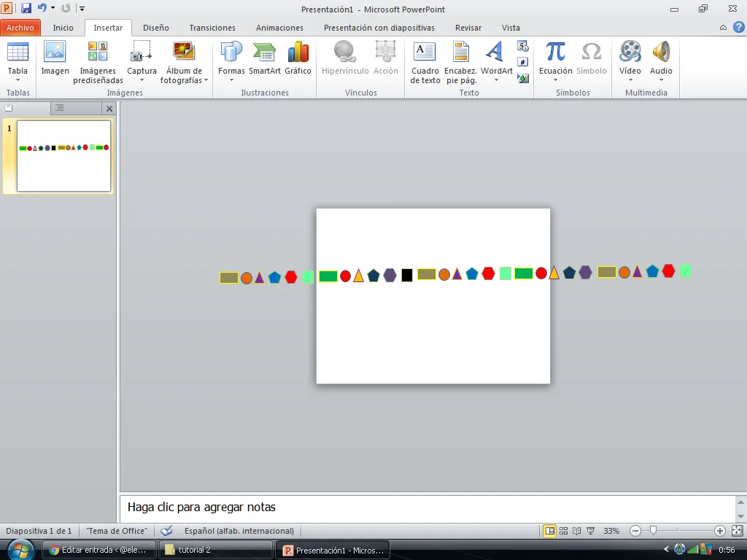Close the slides thumbnail pane
This screenshot has width=747, height=560.
coord(109,109)
